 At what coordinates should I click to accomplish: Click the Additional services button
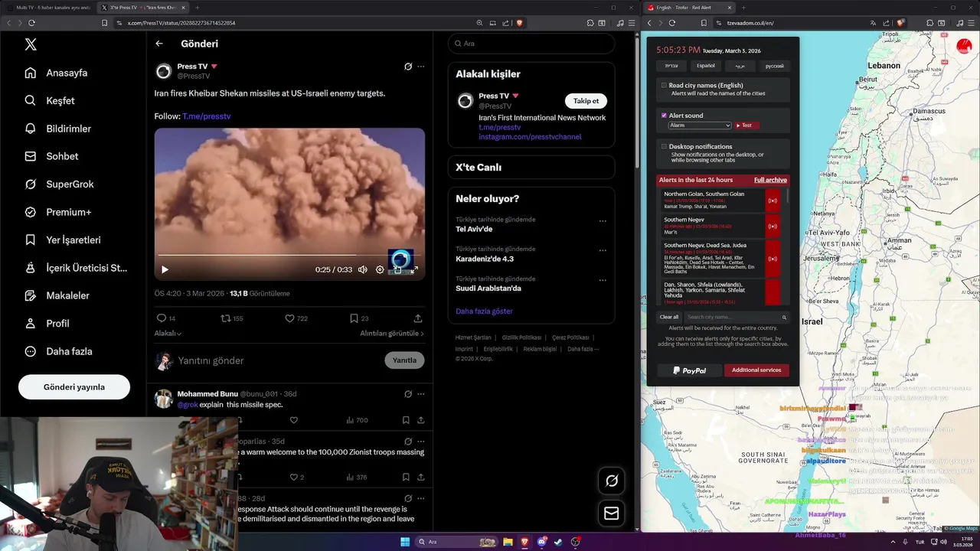[756, 370]
